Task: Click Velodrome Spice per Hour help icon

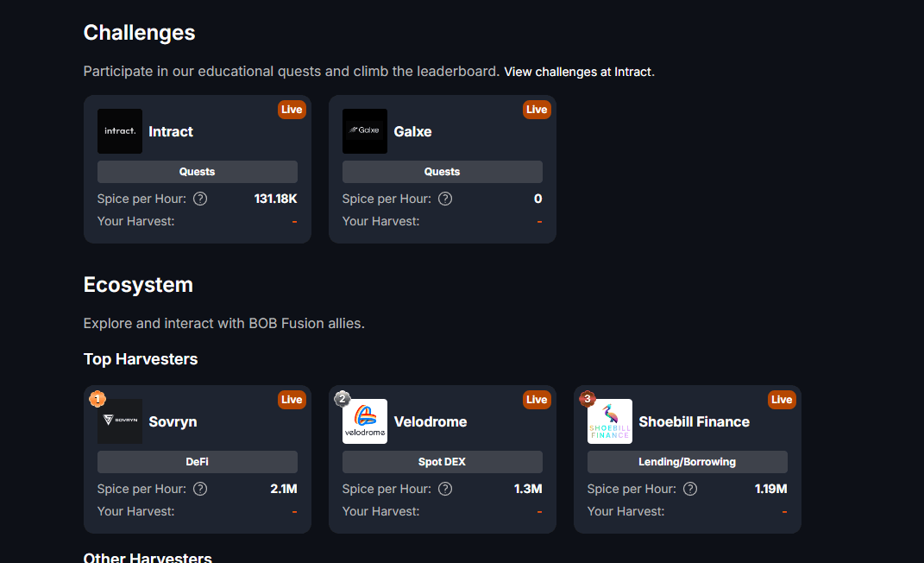Action: pyautogui.click(x=445, y=489)
